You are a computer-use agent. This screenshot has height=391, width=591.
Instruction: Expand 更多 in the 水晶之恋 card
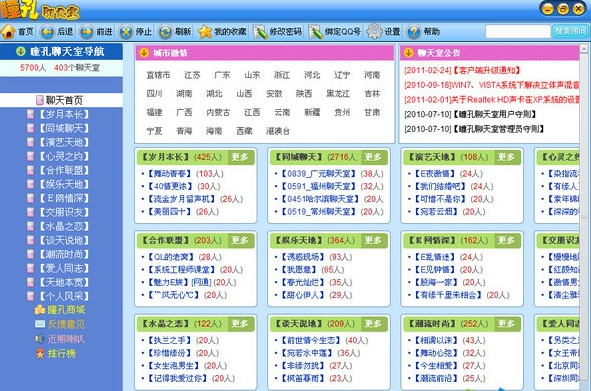pyautogui.click(x=240, y=324)
